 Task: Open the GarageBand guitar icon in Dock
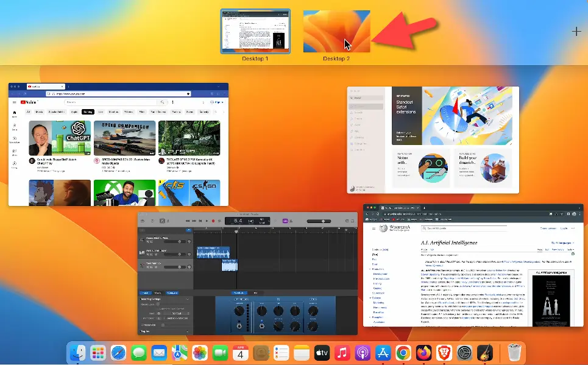(x=485, y=353)
